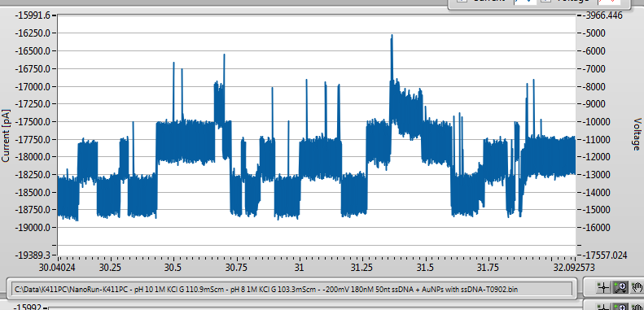644x310 pixels.
Task: Edit the right axis maximum -3966.446
Action: pos(603,15)
